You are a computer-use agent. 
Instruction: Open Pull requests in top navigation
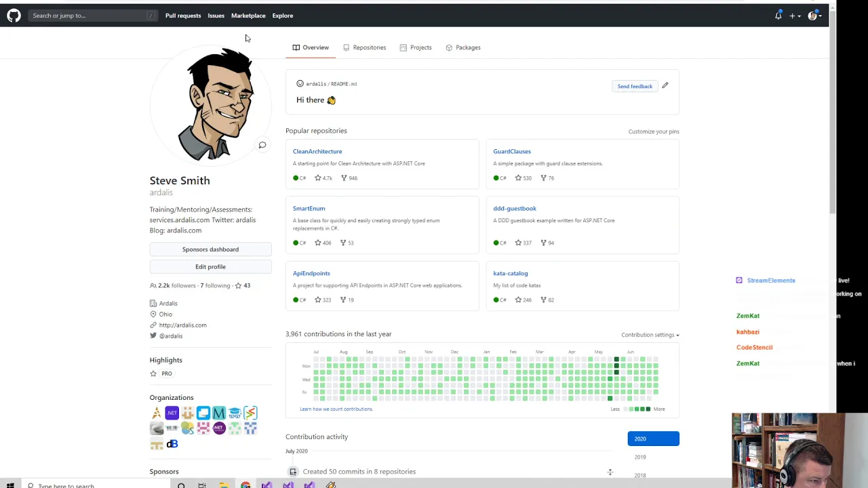pos(183,16)
